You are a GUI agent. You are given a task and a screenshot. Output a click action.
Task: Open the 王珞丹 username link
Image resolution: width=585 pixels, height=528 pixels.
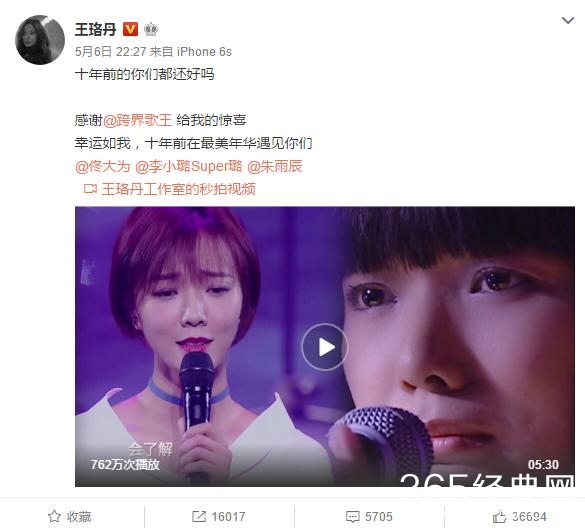tap(96, 29)
